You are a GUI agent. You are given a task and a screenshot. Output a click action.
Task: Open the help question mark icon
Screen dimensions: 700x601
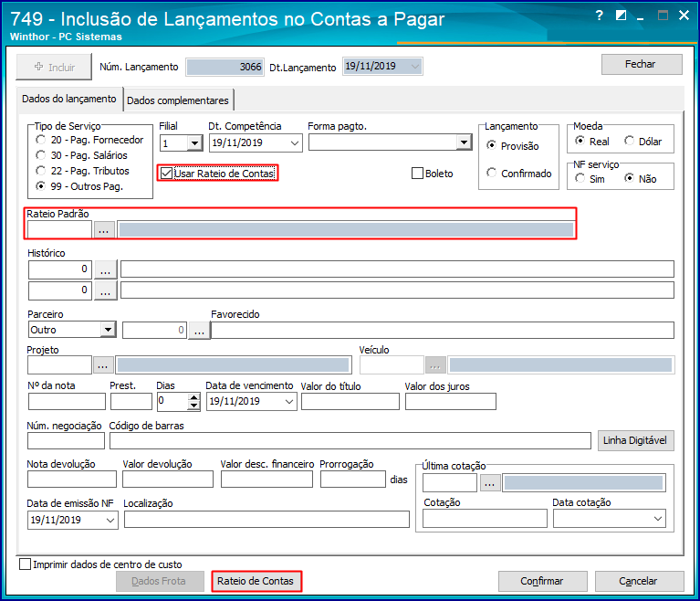(x=599, y=16)
